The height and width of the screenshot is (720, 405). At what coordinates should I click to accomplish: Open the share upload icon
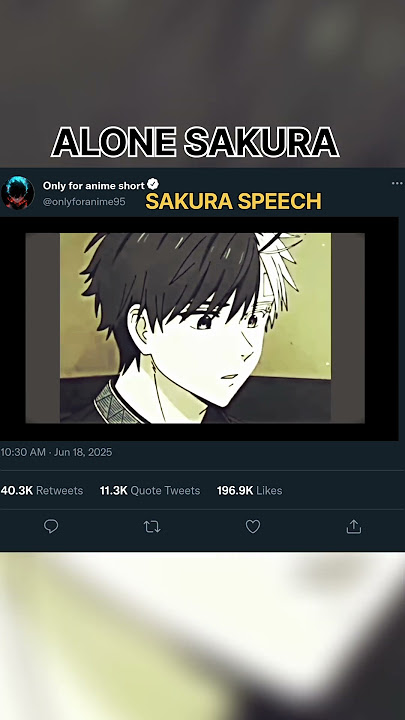(x=354, y=526)
